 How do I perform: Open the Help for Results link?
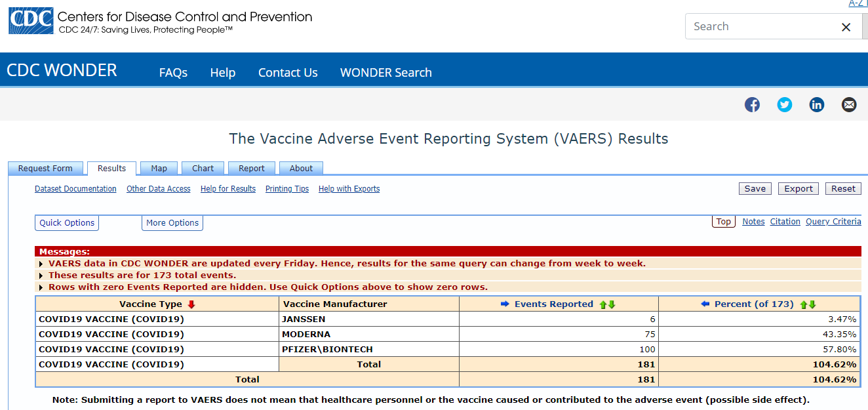228,189
